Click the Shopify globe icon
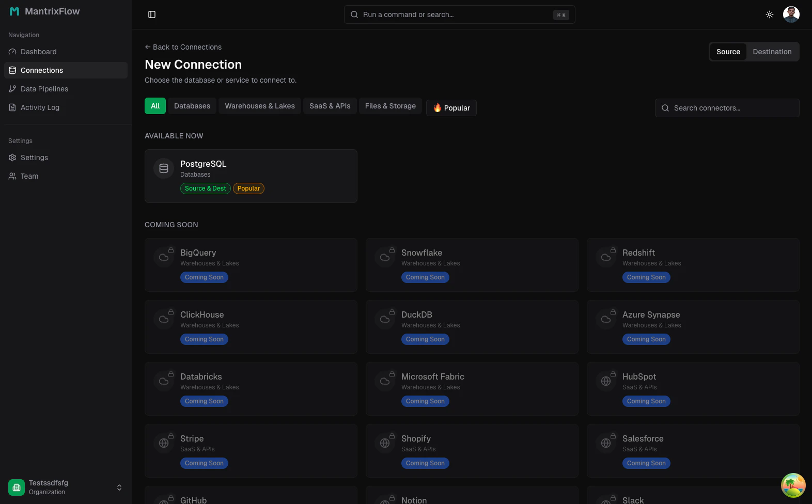The width and height of the screenshot is (812, 504). click(385, 443)
